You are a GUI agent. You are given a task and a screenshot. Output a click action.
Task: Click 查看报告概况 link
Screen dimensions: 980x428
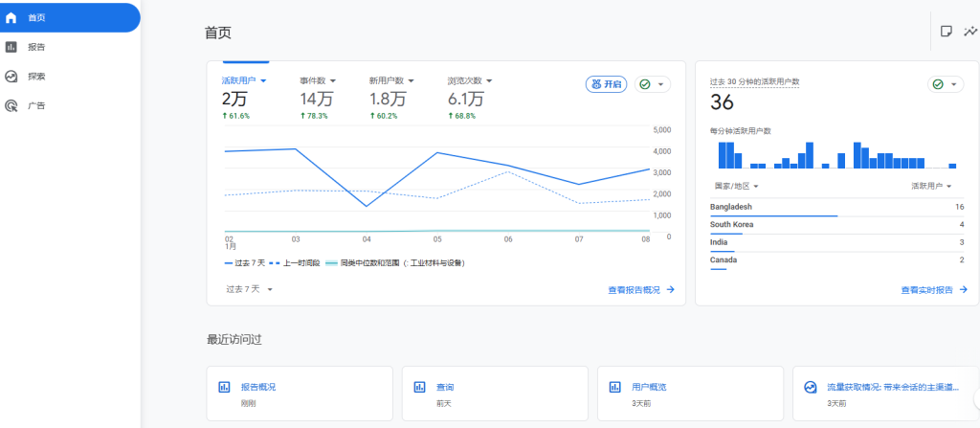tap(640, 289)
